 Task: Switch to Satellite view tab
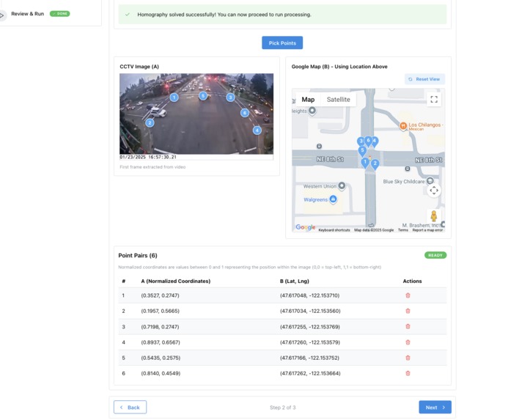(338, 100)
